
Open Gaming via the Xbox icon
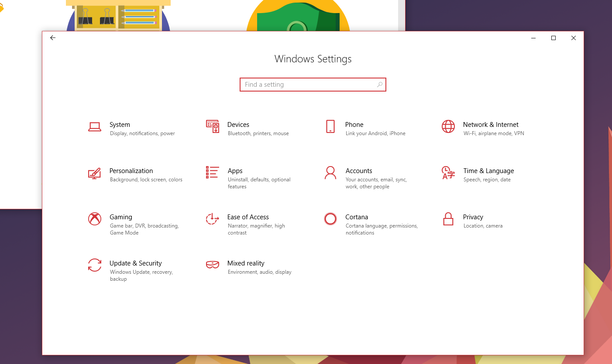pyautogui.click(x=95, y=219)
